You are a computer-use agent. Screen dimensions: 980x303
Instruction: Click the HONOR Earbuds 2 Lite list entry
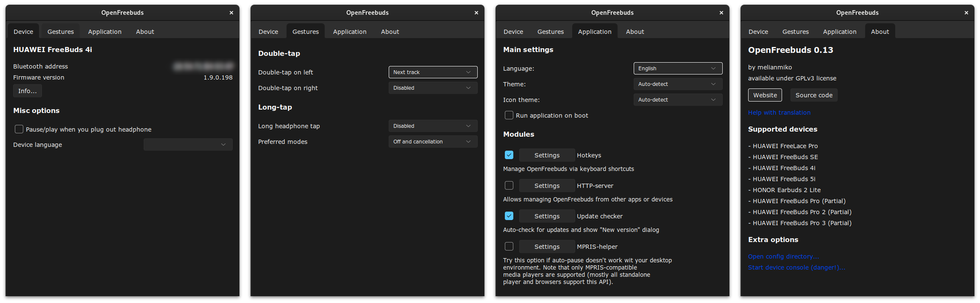coord(784,190)
